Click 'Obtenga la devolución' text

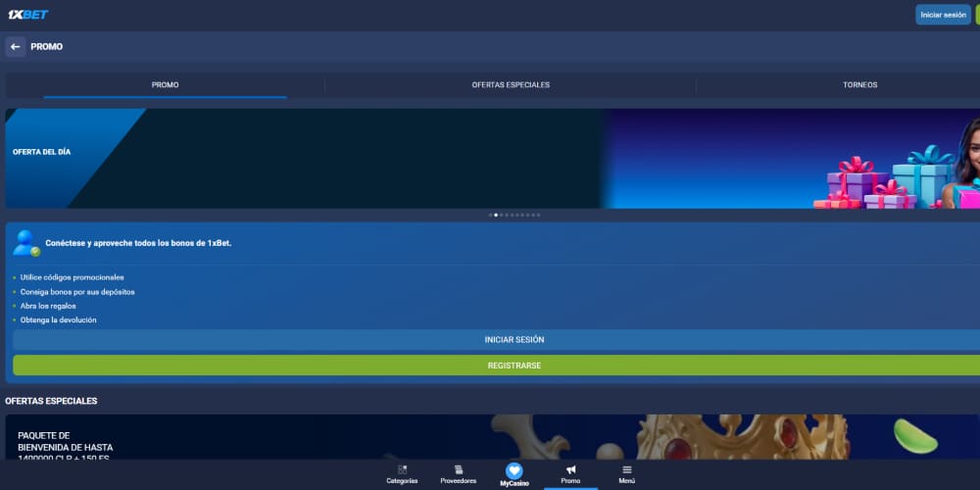[x=58, y=320]
